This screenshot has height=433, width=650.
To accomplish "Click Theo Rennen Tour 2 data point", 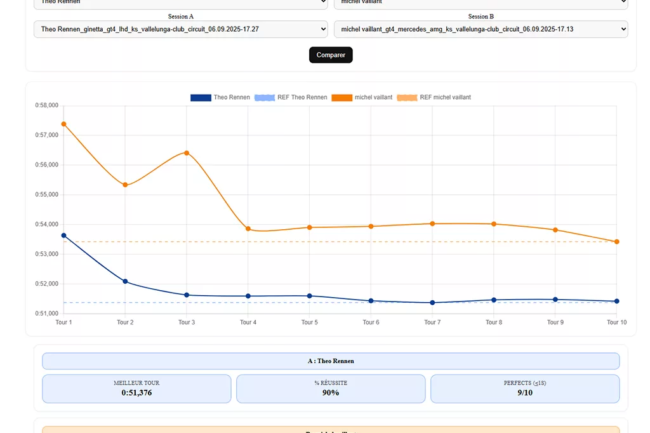I will click(125, 281).
